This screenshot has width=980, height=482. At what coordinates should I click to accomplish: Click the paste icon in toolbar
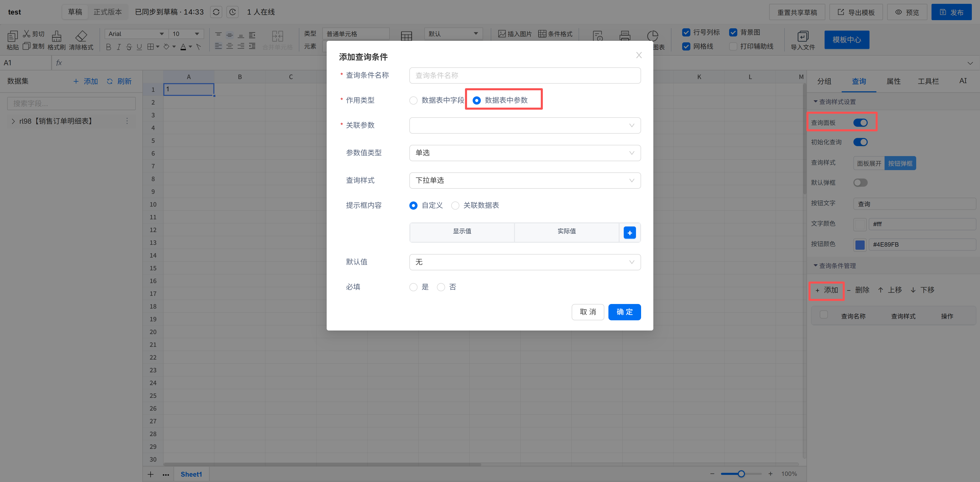13,36
